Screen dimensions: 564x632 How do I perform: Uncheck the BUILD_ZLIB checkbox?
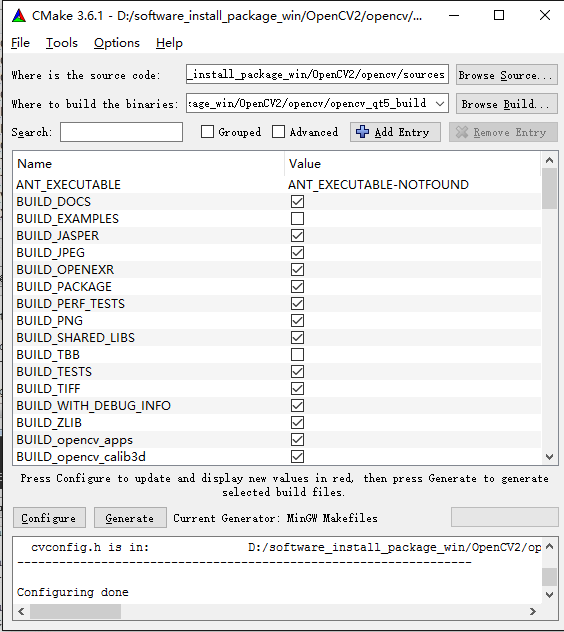(x=298, y=423)
